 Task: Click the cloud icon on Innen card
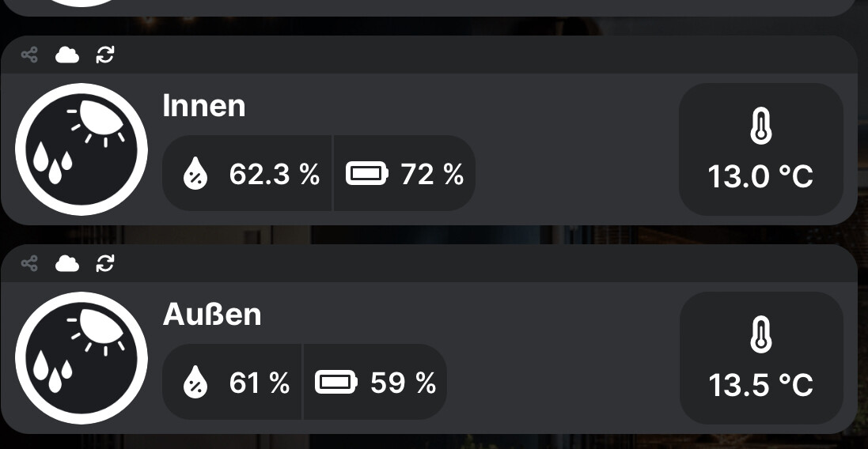tap(67, 55)
